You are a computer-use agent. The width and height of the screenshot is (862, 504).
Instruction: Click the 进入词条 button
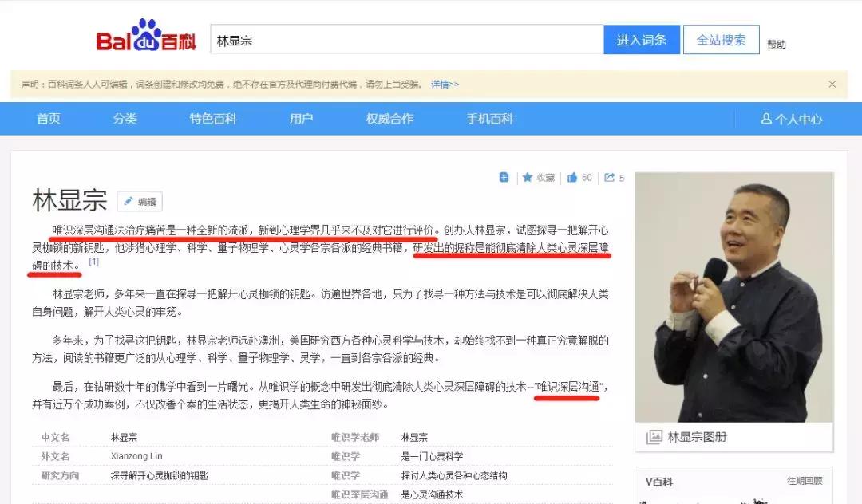point(642,39)
